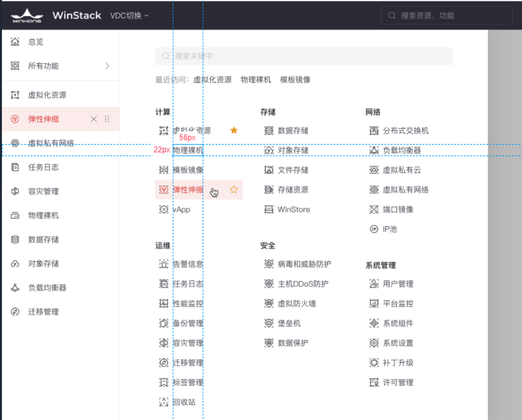Click the 堡垒机 icon
This screenshot has width=522, height=420.
coord(269,323)
